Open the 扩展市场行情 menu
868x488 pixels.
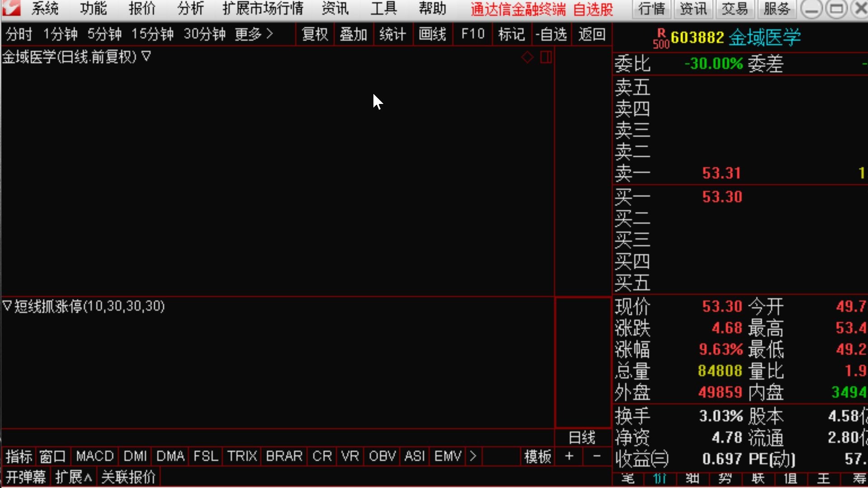[x=263, y=9]
